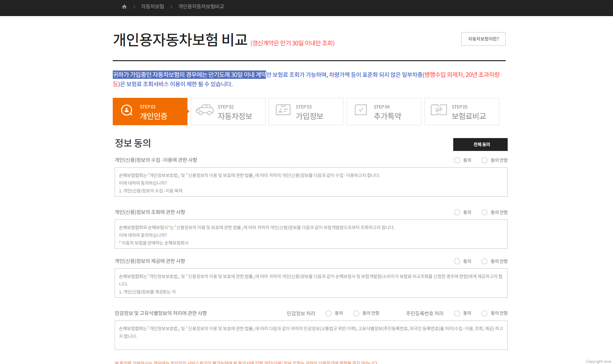This screenshot has width=613, height=364.
Task: Click the 민감정보 및 고유식별정보 terms text box
Action: (311, 335)
